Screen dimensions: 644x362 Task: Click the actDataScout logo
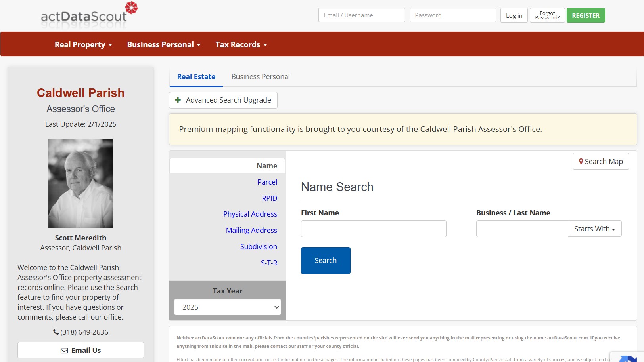(x=90, y=15)
